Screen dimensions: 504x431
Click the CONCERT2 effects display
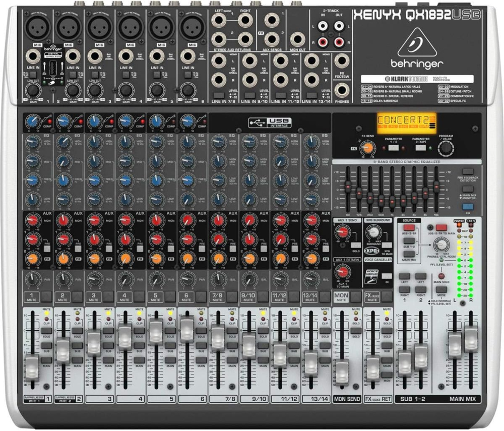point(407,123)
